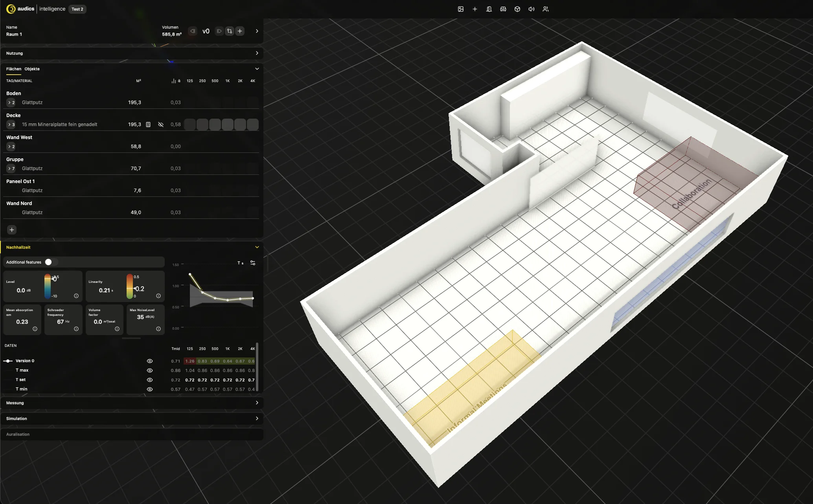Viewport: 813px width, 504px height.
Task: Click the chart settings sliders icon
Action: [253, 263]
